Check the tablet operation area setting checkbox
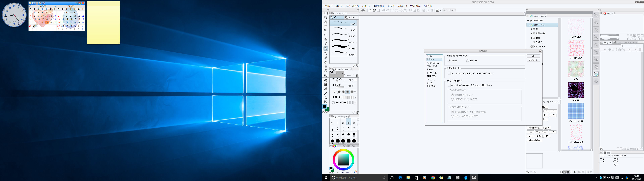Image resolution: width=644 pixels, height=181 pixels. pyautogui.click(x=449, y=85)
